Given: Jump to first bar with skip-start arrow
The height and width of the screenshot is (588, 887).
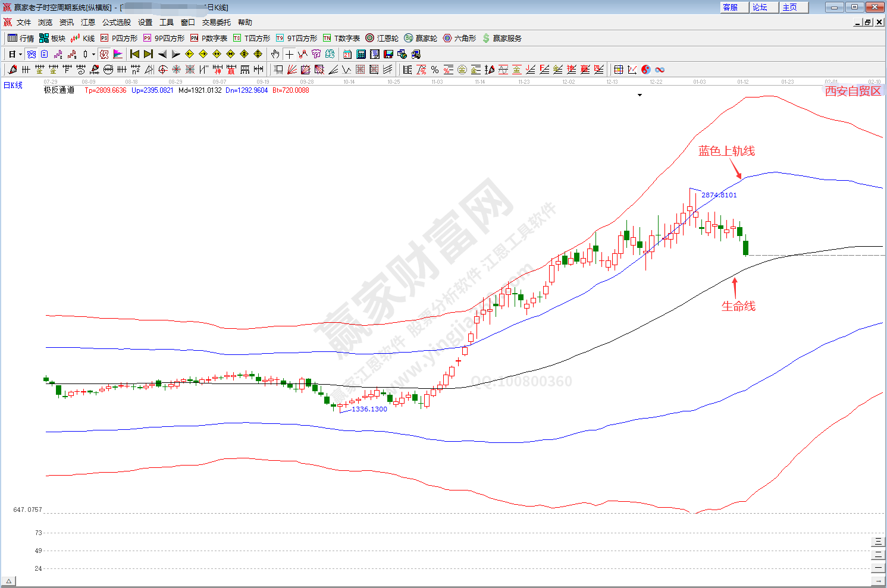Looking at the screenshot, I should [x=134, y=54].
